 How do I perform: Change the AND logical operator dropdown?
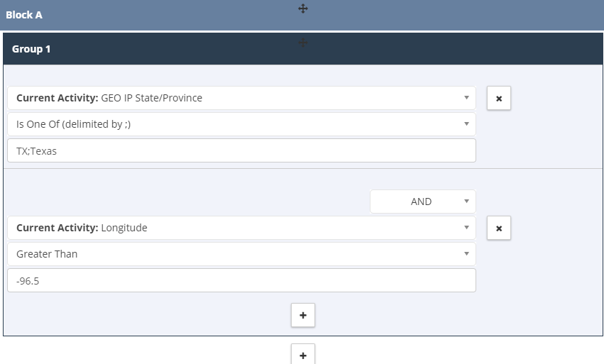pyautogui.click(x=423, y=202)
